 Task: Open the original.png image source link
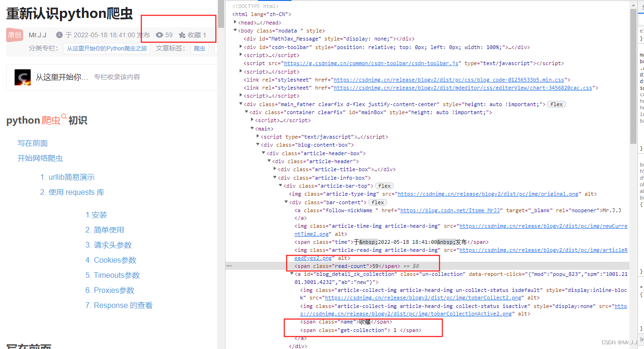(x=488, y=194)
